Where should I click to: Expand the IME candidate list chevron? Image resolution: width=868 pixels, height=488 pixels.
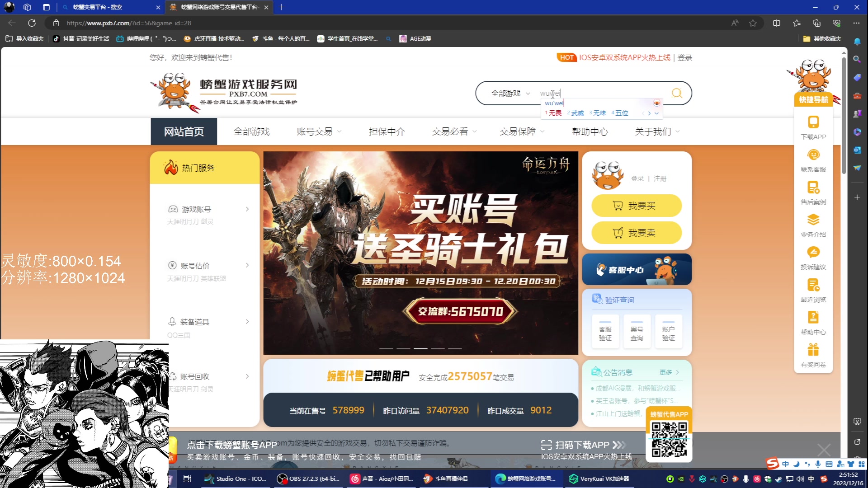[656, 113]
